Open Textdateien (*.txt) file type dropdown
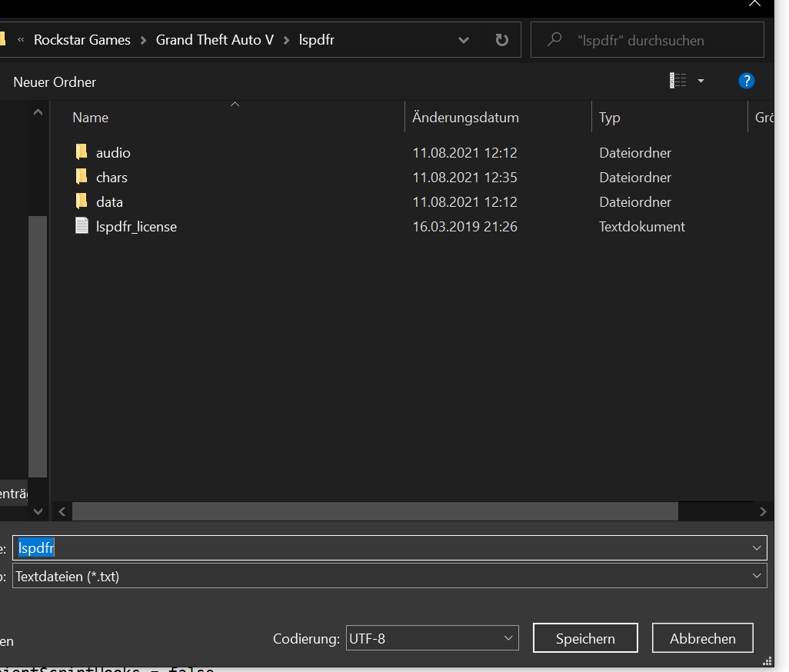The width and height of the screenshot is (789, 672). click(389, 576)
